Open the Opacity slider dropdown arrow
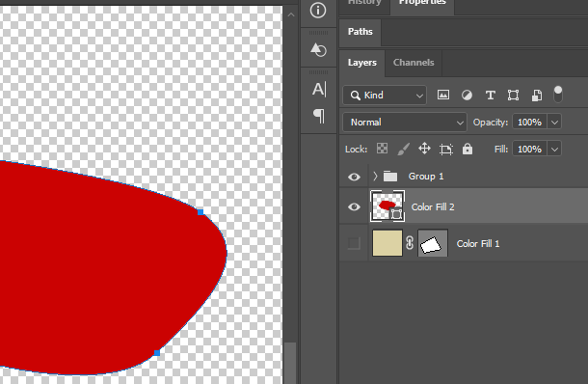 click(x=554, y=123)
